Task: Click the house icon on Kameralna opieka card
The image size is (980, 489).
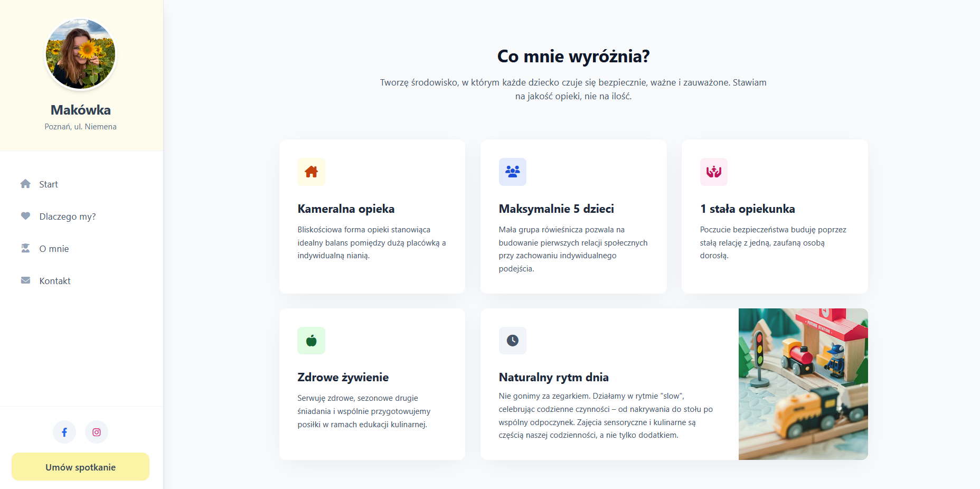Action: coord(311,172)
